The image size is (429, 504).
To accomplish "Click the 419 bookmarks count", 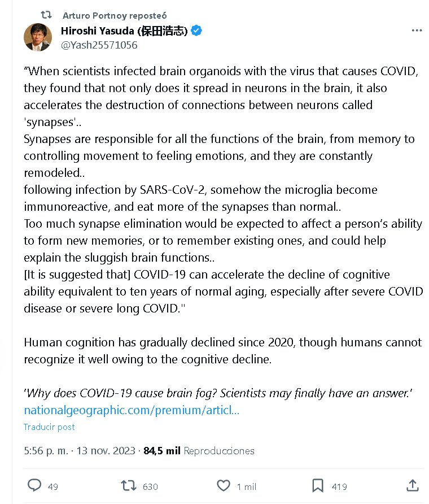I will coord(339,486).
